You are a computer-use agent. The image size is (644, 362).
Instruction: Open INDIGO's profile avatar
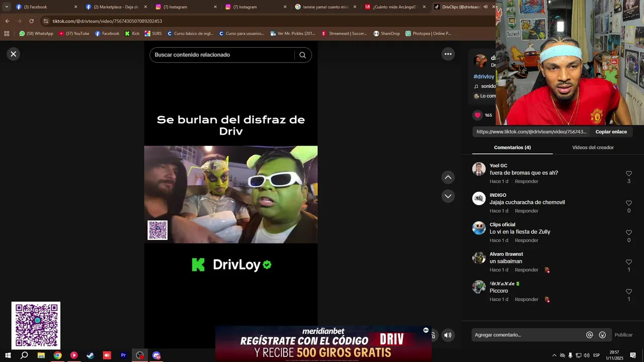tap(479, 199)
